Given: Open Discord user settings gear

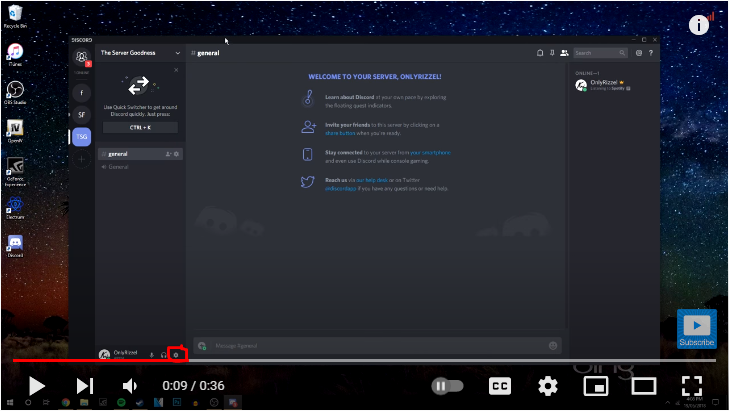Looking at the screenshot, I should 176,355.
